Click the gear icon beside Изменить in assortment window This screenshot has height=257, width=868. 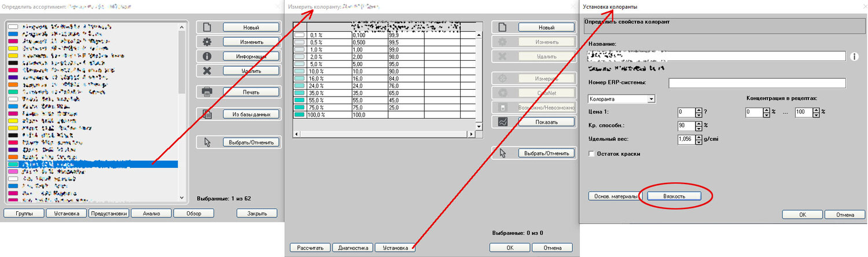(207, 42)
